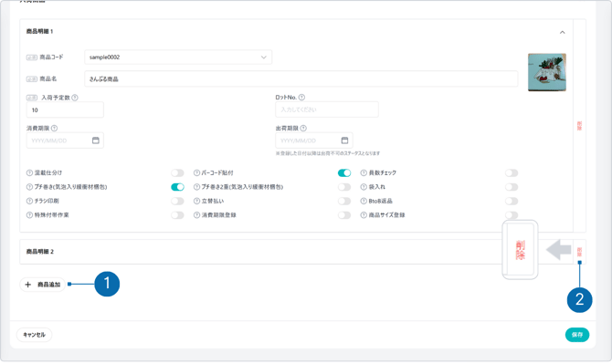The width and height of the screenshot is (612, 364).
Task: Click help icon for 特殊付帯作業
Action: [29, 215]
